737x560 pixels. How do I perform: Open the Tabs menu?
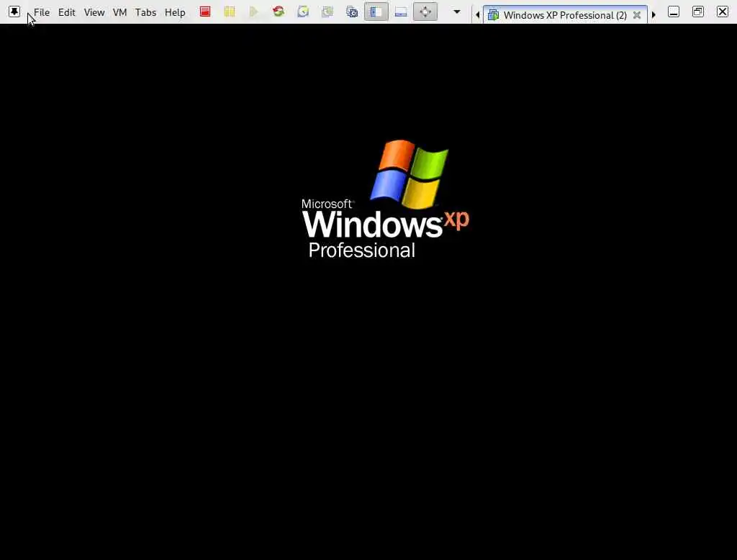(145, 12)
